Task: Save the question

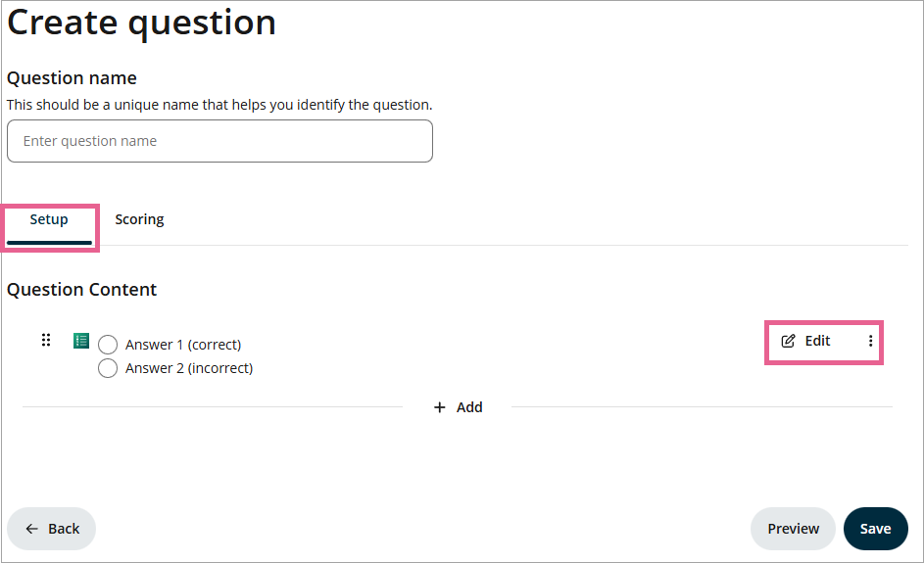Action: [875, 529]
